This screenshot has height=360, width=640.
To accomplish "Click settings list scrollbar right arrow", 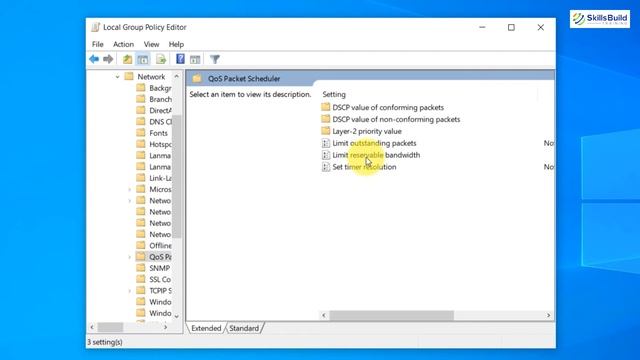I will tap(548, 315).
